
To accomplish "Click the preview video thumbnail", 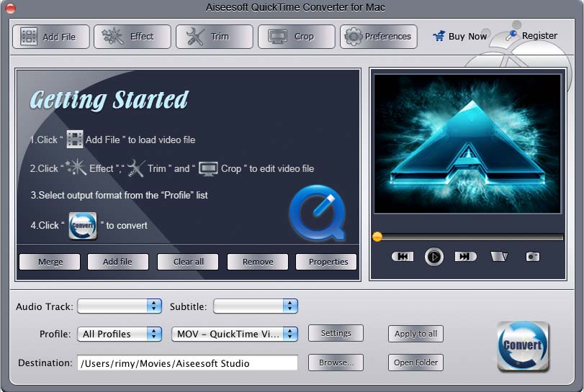I will point(467,144).
